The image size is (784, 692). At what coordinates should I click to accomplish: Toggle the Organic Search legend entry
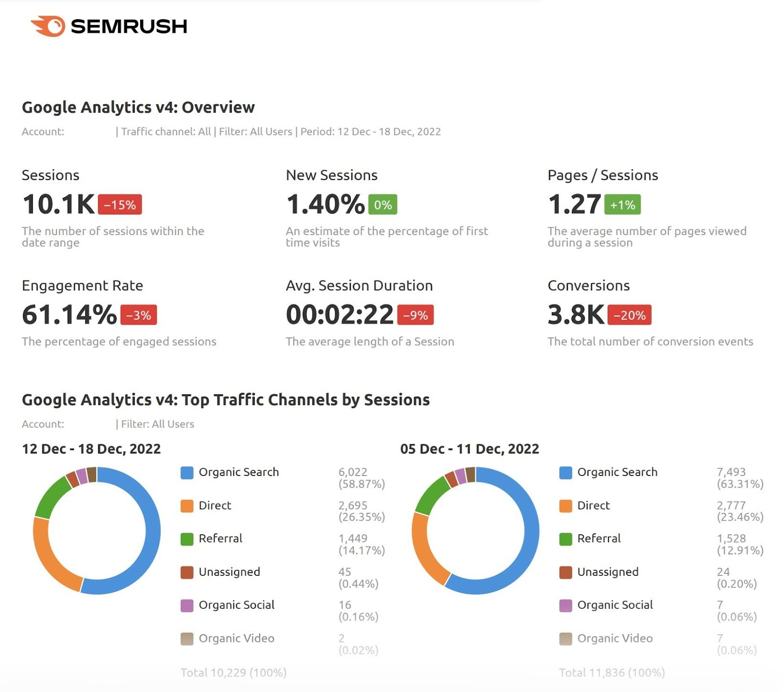point(239,472)
